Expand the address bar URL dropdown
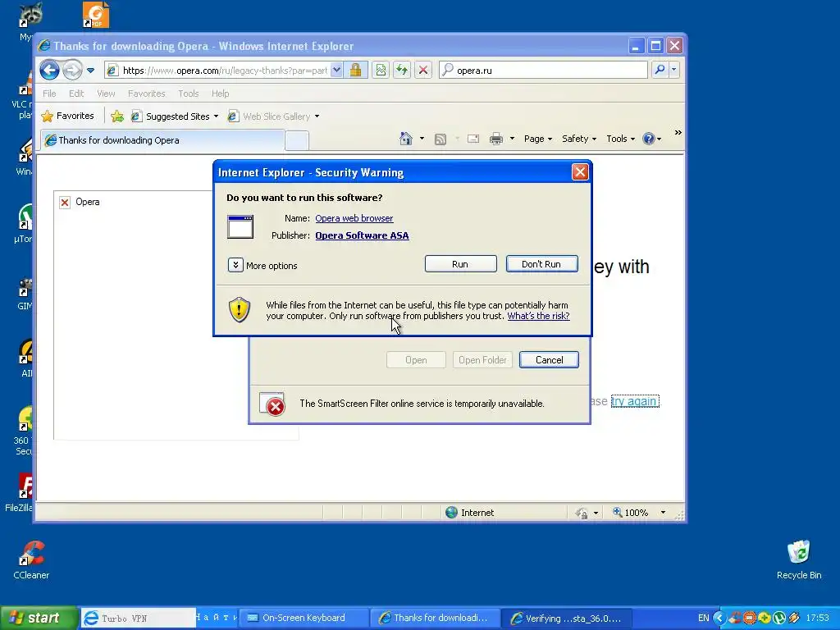840x630 pixels. pyautogui.click(x=336, y=70)
